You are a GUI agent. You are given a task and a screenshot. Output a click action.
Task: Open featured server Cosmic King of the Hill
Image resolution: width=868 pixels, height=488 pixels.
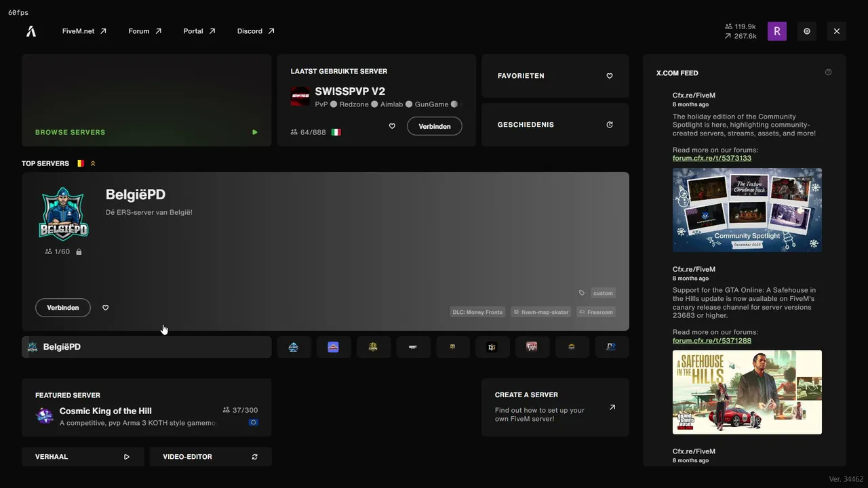coord(146,407)
